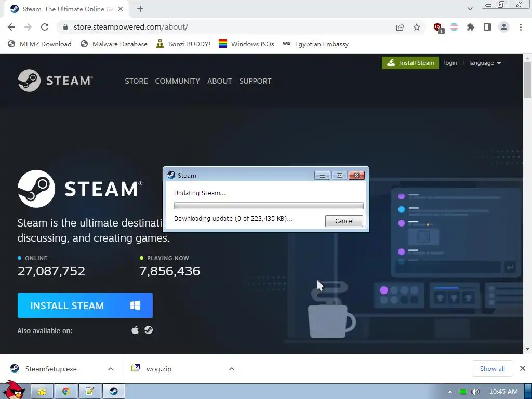Open a new browser tab with plus
This screenshot has height=399, width=532.
(x=140, y=9)
